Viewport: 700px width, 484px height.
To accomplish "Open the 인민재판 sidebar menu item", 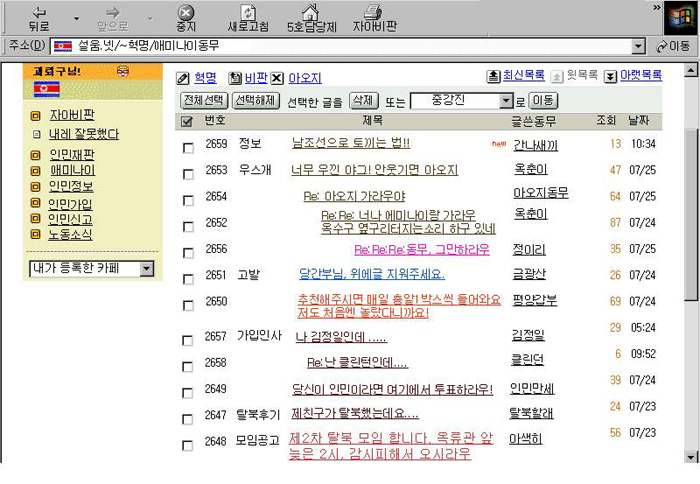I will coord(72,154).
